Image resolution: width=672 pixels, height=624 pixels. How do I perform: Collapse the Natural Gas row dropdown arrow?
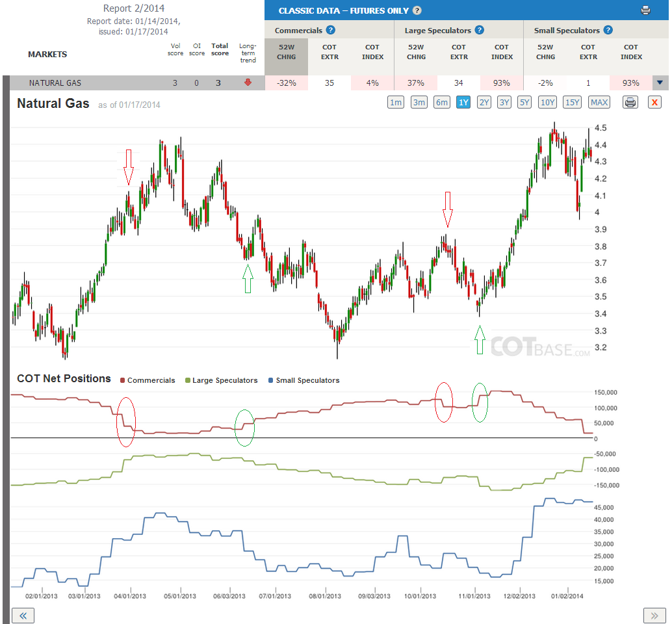point(660,83)
